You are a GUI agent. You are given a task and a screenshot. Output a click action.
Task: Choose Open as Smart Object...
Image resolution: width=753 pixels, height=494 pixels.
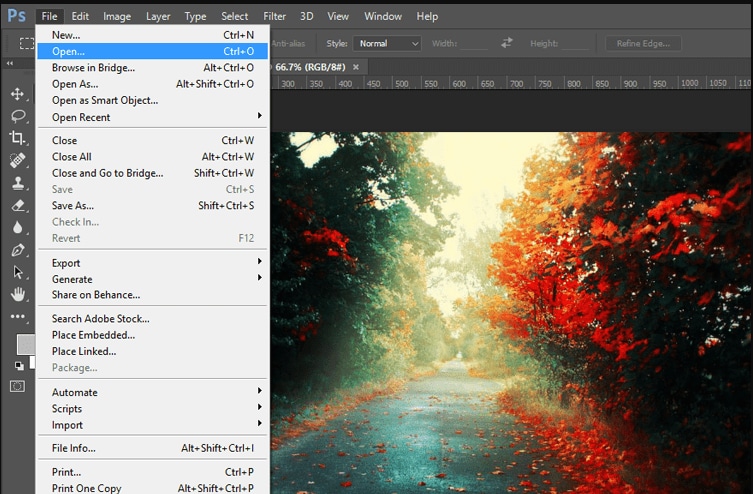153,100
